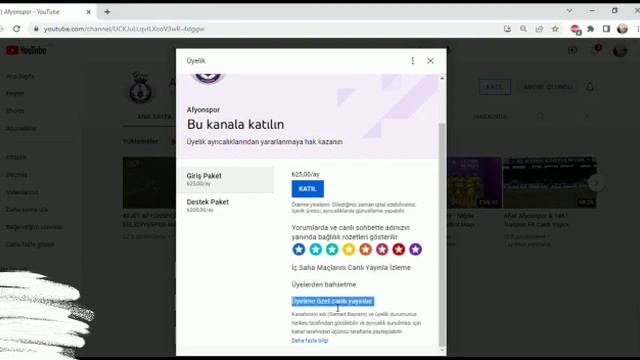The width and height of the screenshot is (640, 360).
Task: Open the tab search chevron in title bar
Action: pos(569,11)
